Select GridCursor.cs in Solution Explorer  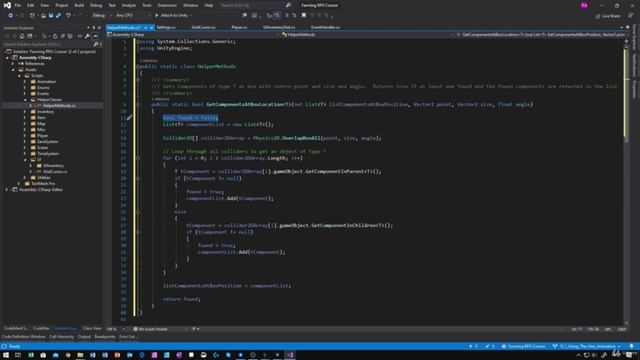coord(55,171)
